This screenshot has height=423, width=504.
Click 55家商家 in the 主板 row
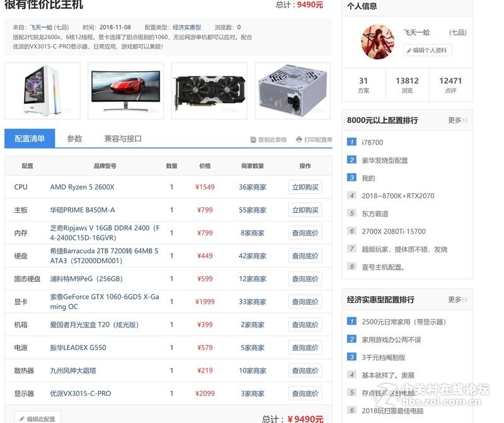pyautogui.click(x=253, y=210)
